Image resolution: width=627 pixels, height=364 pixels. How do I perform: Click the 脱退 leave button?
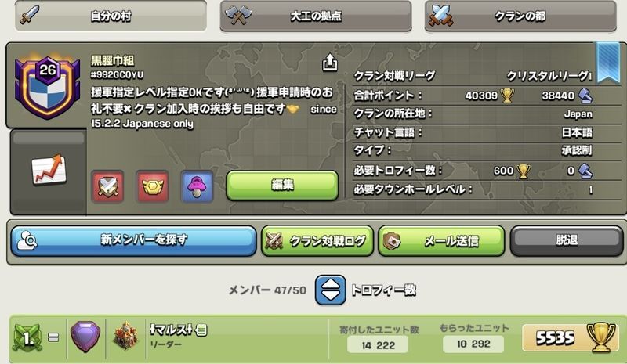(x=567, y=240)
